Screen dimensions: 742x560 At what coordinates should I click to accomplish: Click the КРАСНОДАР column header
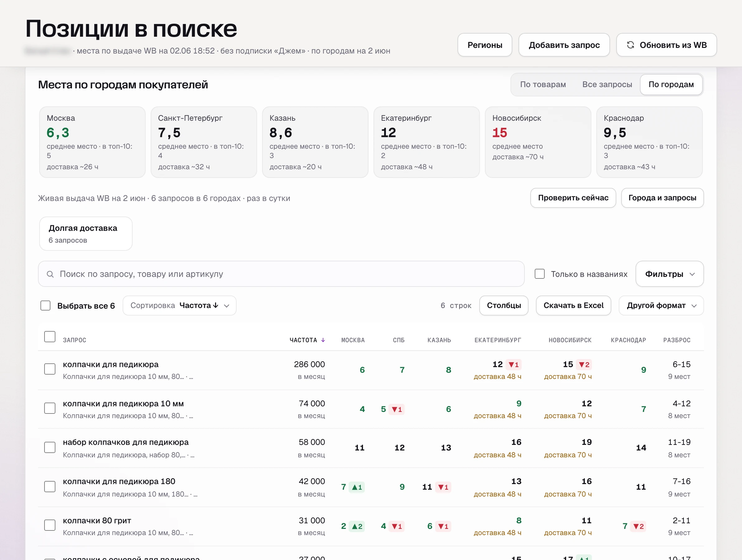(628, 340)
